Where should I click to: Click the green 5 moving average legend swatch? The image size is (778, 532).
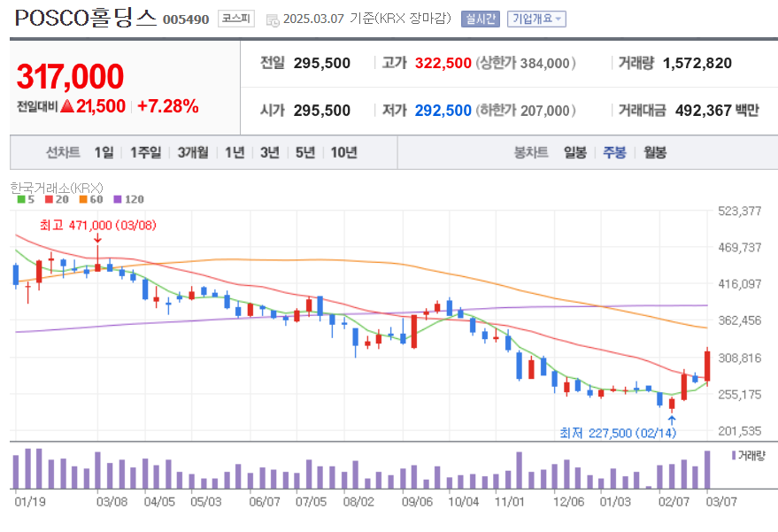click(21, 199)
